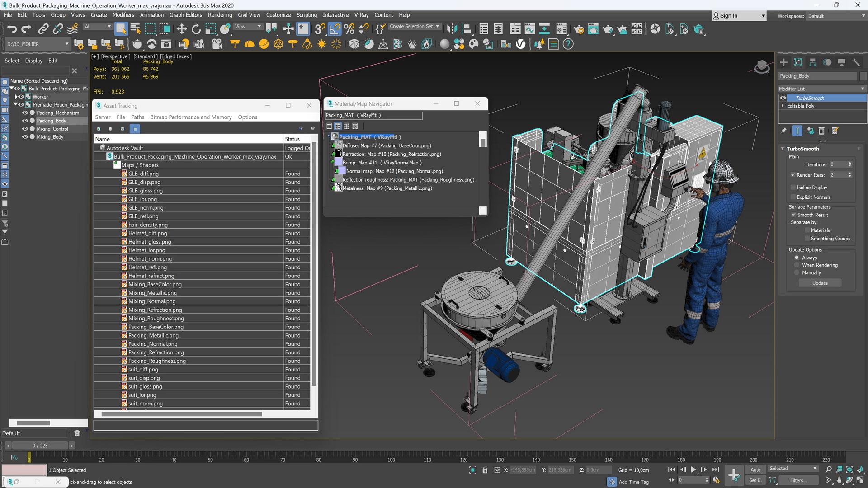Screen dimensions: 868x488
Task: Open the Workspaces Default dropdown
Action: tap(836, 16)
